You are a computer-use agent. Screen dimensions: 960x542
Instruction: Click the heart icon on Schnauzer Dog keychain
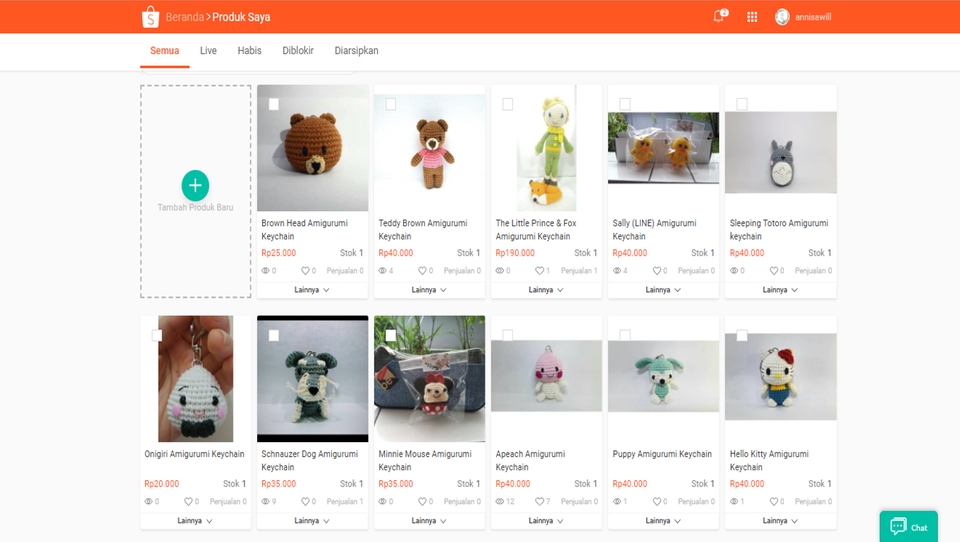click(305, 502)
